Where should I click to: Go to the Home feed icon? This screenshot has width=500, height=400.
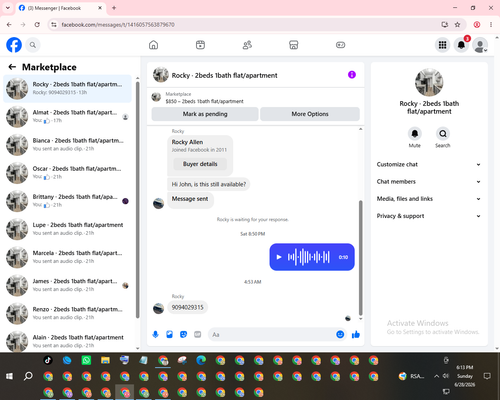pos(153,45)
